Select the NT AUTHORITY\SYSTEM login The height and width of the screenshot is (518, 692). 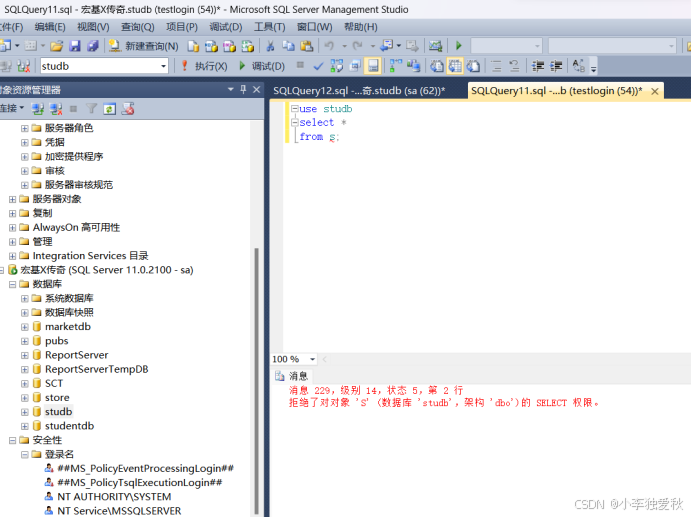coord(114,497)
